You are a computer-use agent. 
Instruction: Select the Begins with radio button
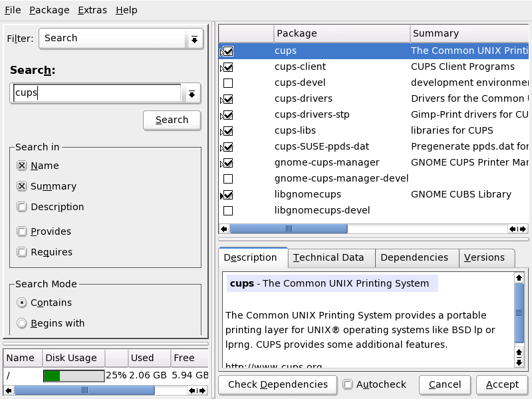[22, 324]
